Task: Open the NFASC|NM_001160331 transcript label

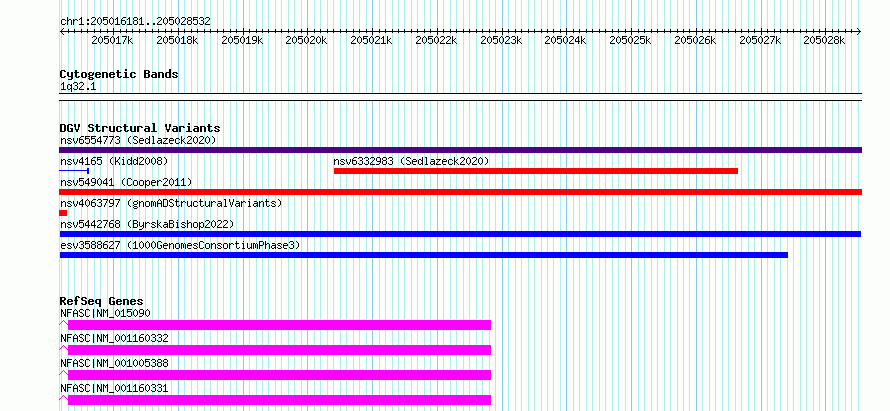Action: pos(114,388)
